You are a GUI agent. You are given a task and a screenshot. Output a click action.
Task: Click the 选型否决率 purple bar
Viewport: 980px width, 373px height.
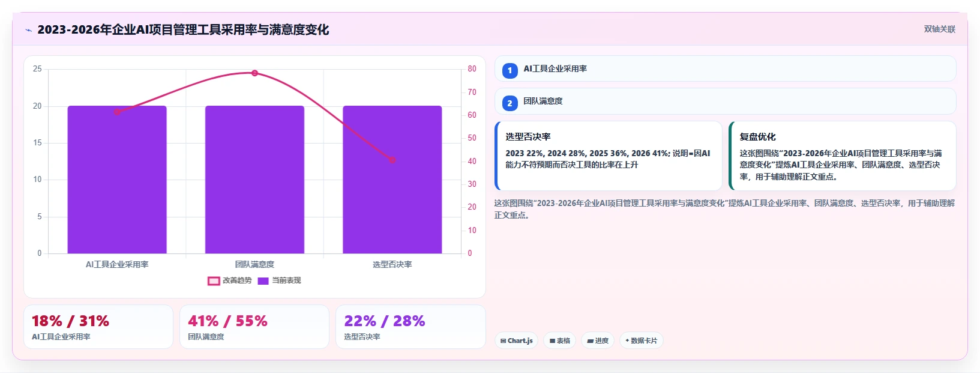click(392, 180)
